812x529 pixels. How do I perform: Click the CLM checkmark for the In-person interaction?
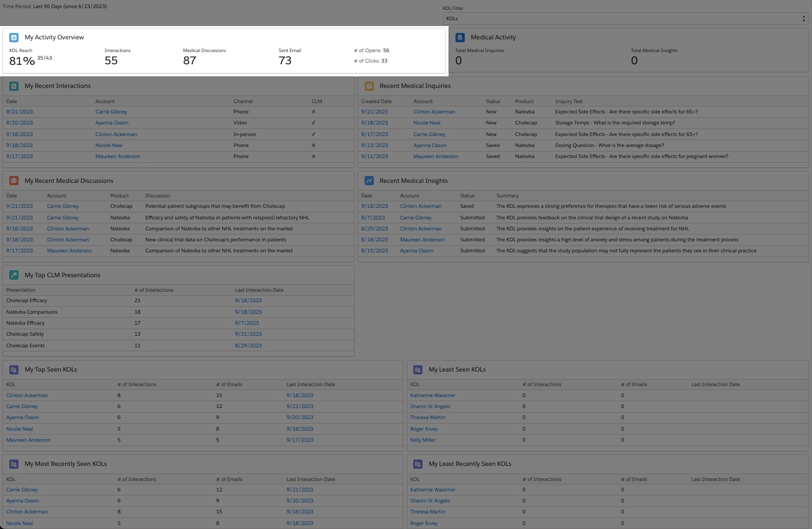coord(314,134)
